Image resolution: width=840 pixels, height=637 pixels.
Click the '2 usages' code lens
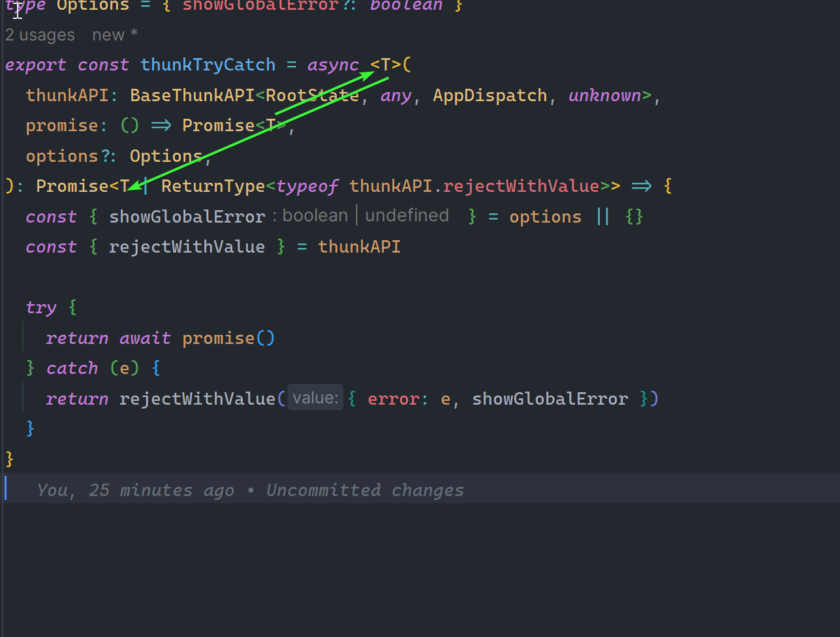coord(40,35)
